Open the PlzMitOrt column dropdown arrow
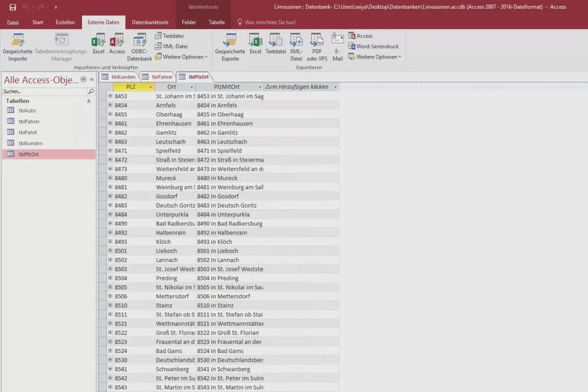Image resolution: width=588 pixels, height=392 pixels. pyautogui.click(x=260, y=87)
